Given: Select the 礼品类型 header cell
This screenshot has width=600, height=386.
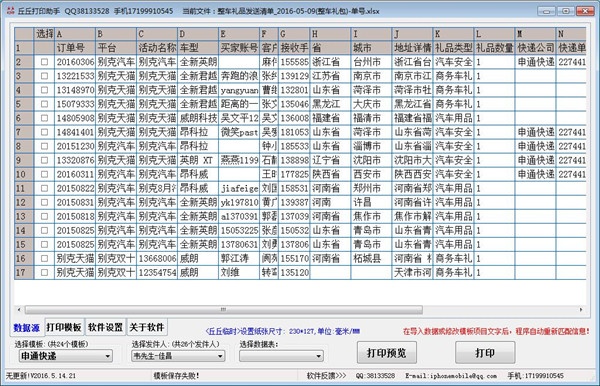Looking at the screenshot, I should coord(453,48).
